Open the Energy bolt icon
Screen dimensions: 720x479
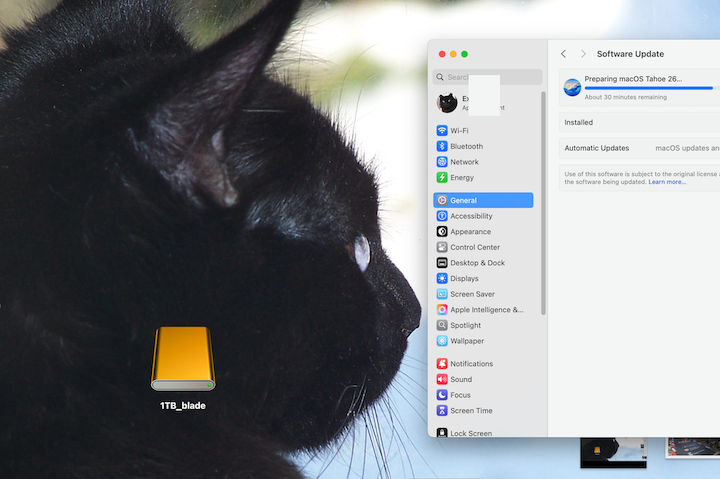442,177
